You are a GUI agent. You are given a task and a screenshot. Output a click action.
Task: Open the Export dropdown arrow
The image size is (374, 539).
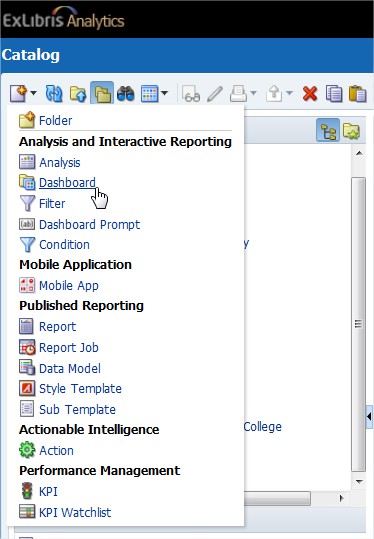(289, 93)
